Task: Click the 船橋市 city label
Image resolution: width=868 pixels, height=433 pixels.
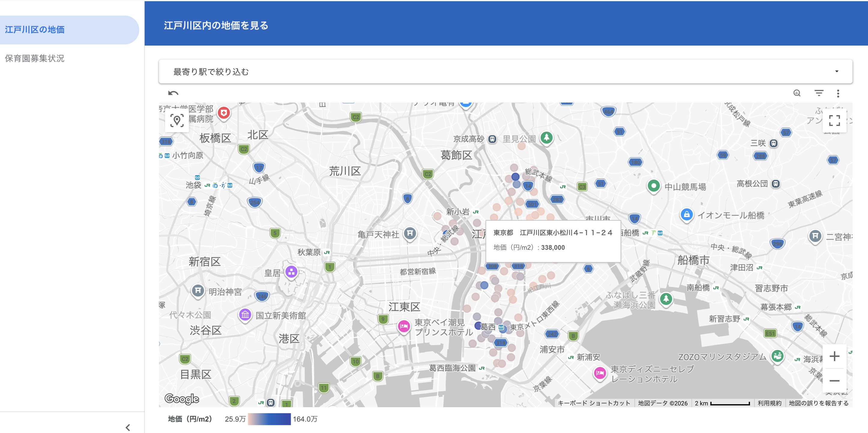Action: point(693,260)
